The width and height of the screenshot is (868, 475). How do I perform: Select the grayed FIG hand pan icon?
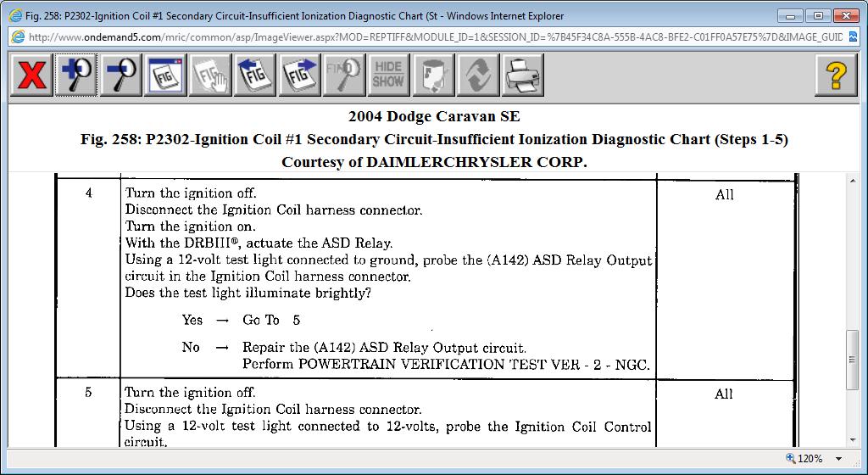(210, 75)
